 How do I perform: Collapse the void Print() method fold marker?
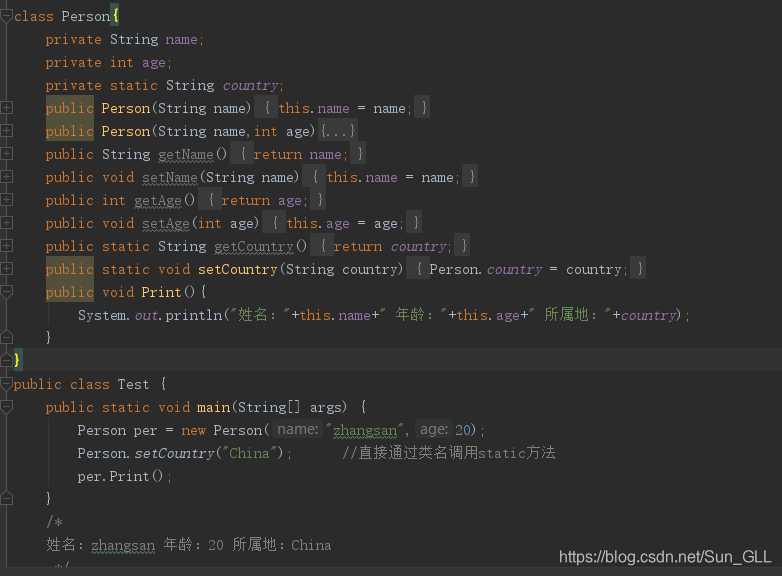tap(6, 292)
